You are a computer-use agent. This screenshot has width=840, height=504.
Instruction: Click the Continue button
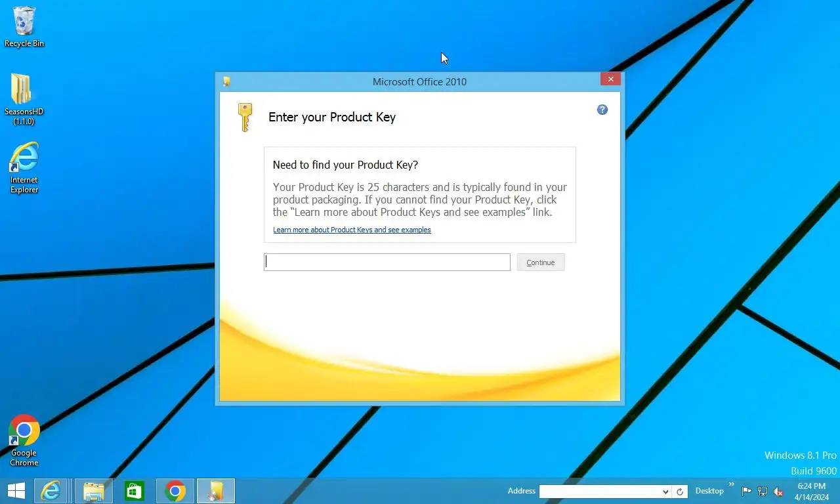(x=541, y=262)
